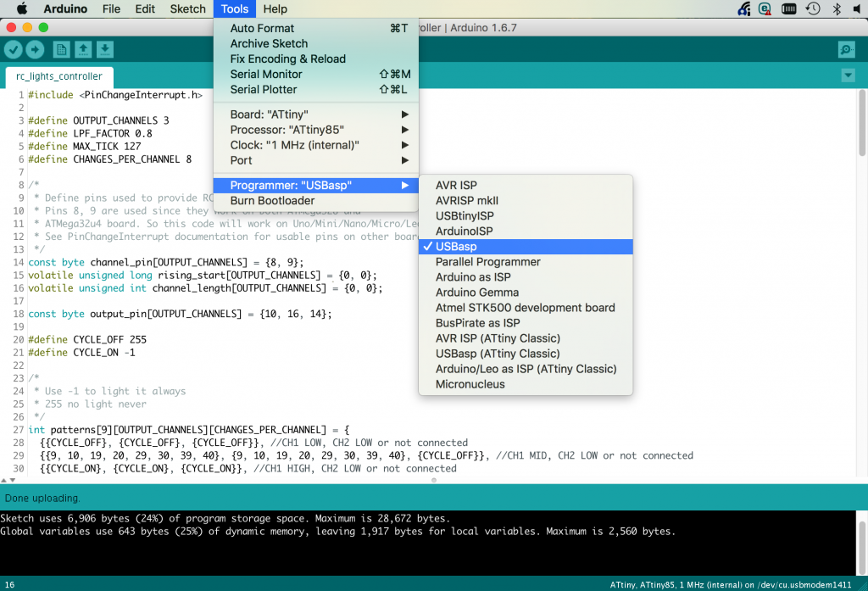Open Serial Plotter from the Tools menu

pos(259,89)
